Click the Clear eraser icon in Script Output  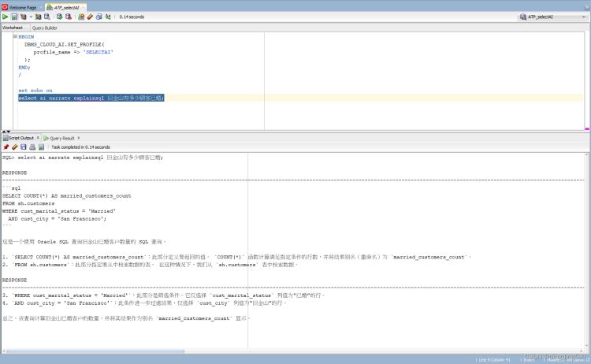pos(15,147)
